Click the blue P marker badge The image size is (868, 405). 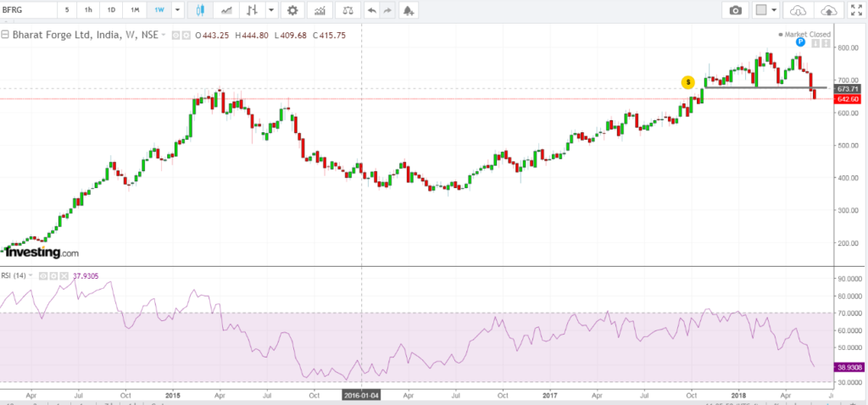[x=800, y=42]
